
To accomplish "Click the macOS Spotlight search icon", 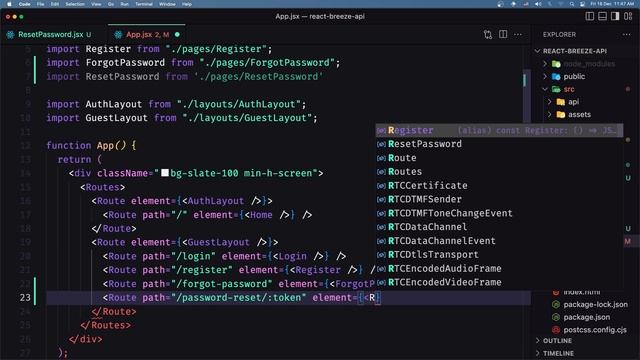I will [572, 4].
